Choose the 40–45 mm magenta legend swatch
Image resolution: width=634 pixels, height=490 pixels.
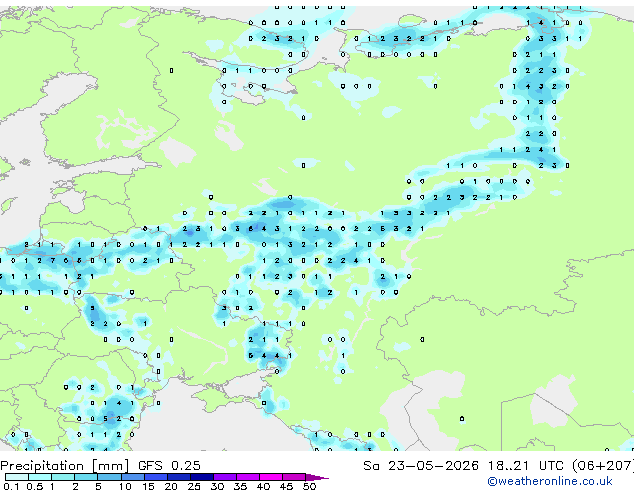click(x=271, y=477)
